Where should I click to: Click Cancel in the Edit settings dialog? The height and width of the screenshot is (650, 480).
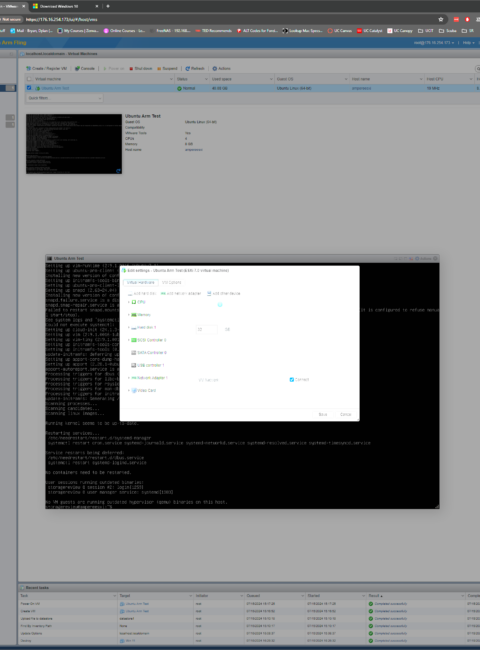(x=345, y=415)
